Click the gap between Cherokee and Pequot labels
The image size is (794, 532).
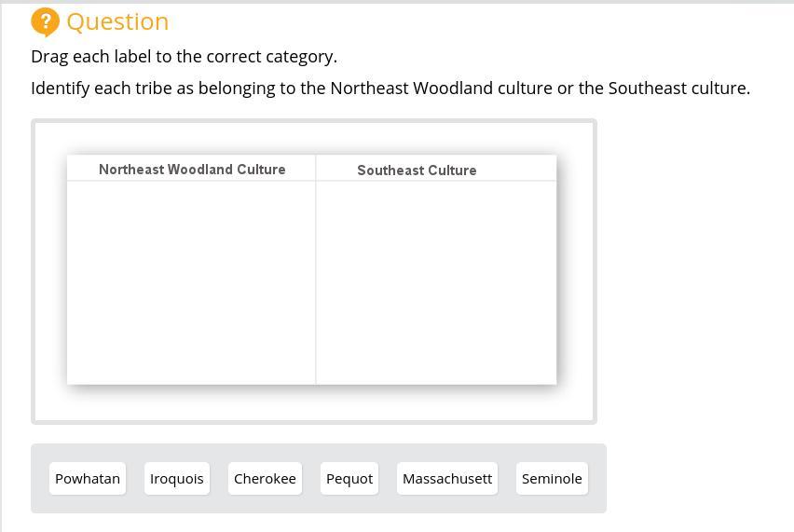pos(311,479)
